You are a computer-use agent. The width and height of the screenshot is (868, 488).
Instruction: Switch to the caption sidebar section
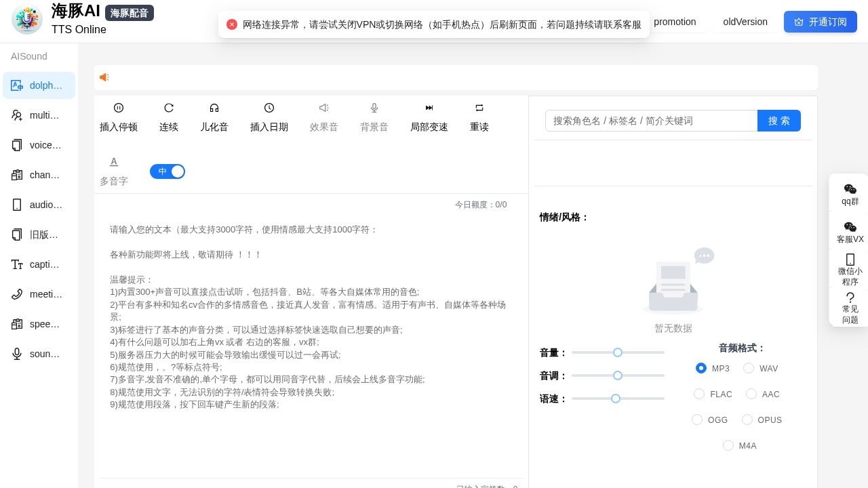[x=39, y=264]
